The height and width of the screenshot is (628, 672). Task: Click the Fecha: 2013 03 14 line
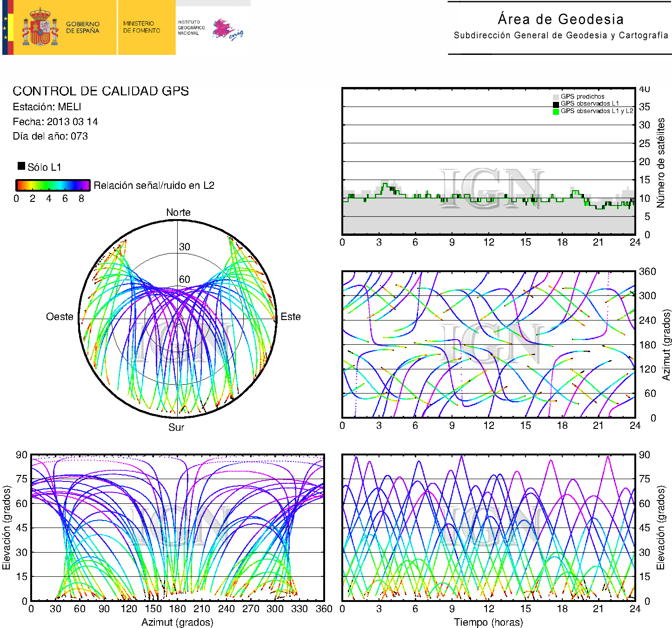pos(55,122)
